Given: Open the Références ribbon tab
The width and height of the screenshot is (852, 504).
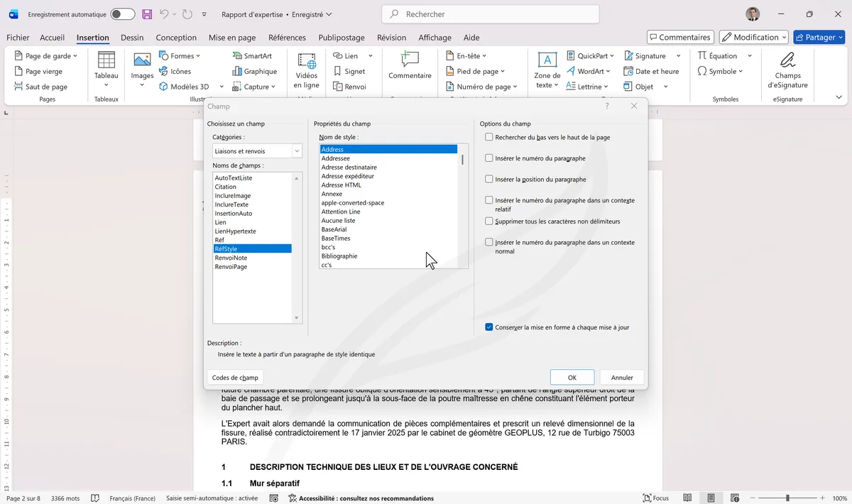Looking at the screenshot, I should [287, 38].
